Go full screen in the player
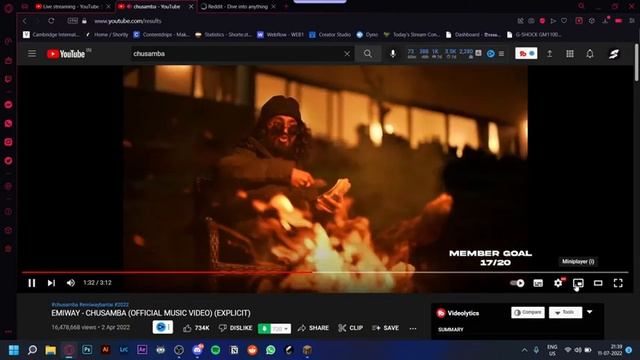Screen dimensions: 640x360 pos(618,283)
